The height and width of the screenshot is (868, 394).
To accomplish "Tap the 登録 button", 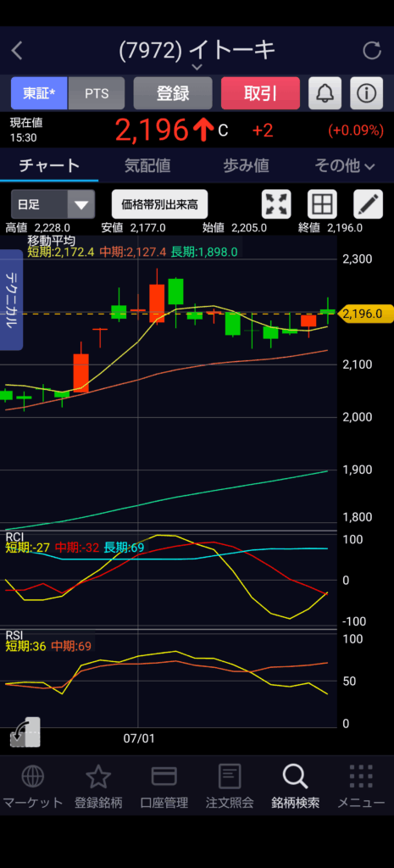I will point(173,93).
